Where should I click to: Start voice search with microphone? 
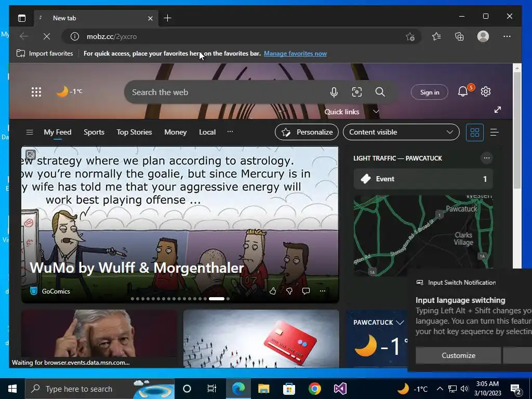334,92
